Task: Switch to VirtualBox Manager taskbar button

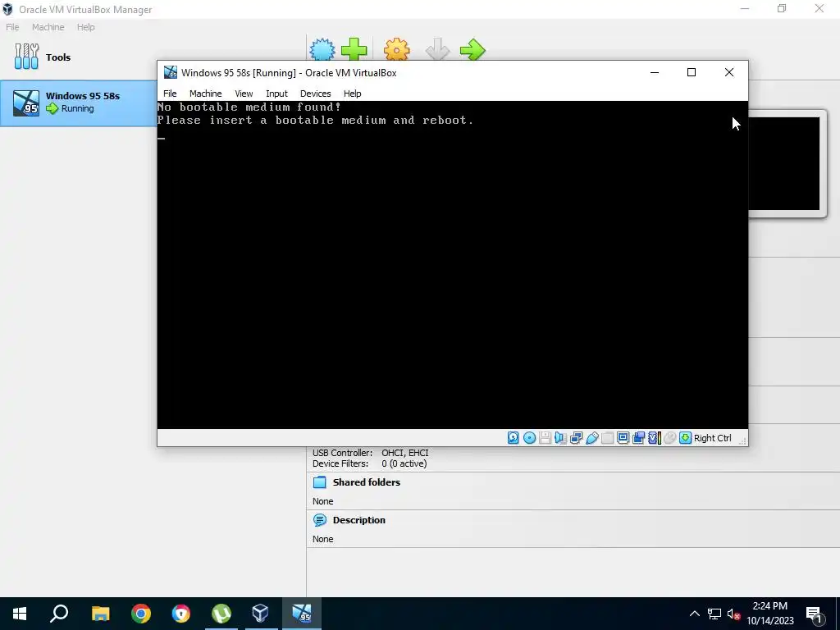Action: coord(260,614)
